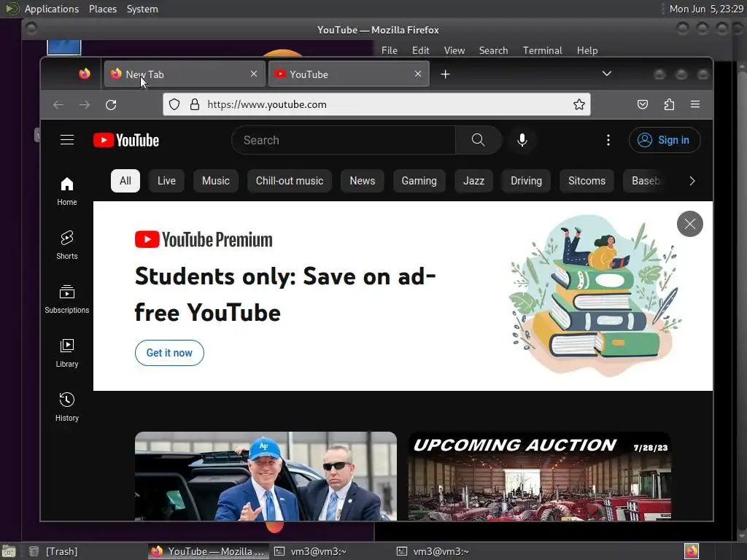Open Firefox application menu

[x=695, y=104]
